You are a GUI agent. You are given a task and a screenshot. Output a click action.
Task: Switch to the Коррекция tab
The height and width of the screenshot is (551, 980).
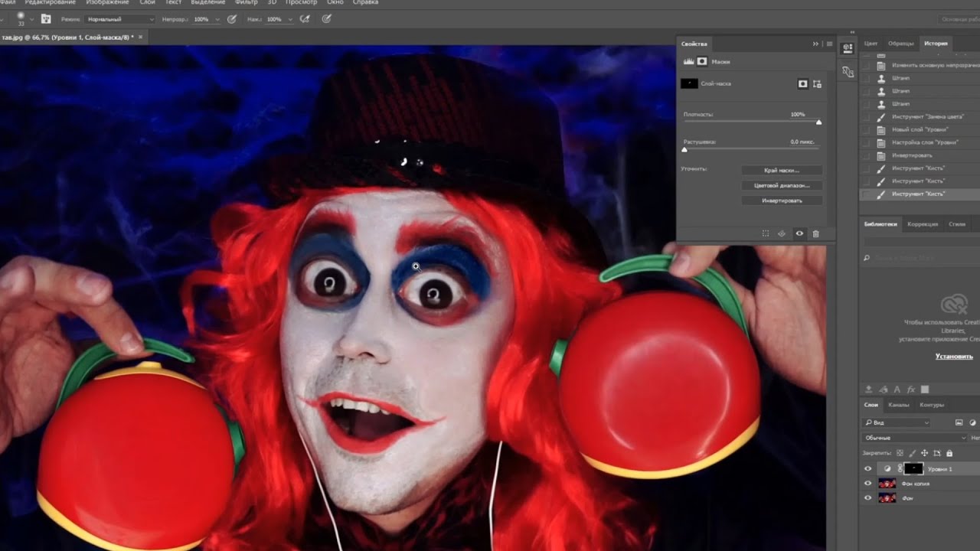pyautogui.click(x=923, y=224)
